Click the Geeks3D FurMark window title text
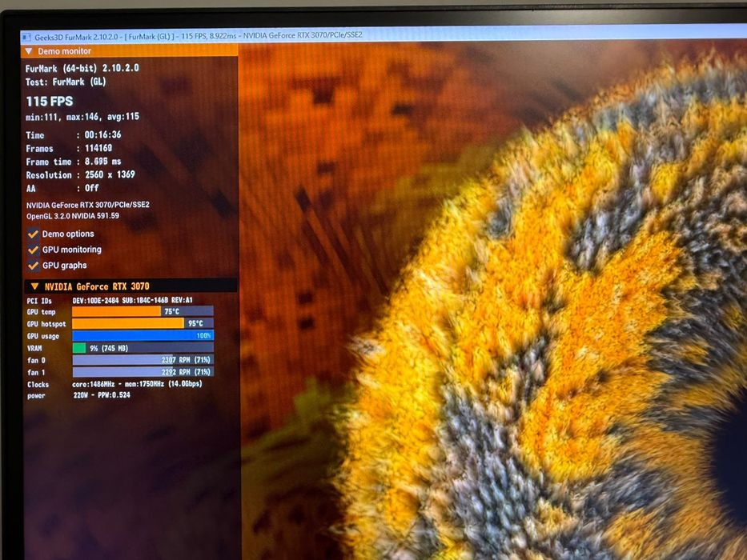 point(199,36)
